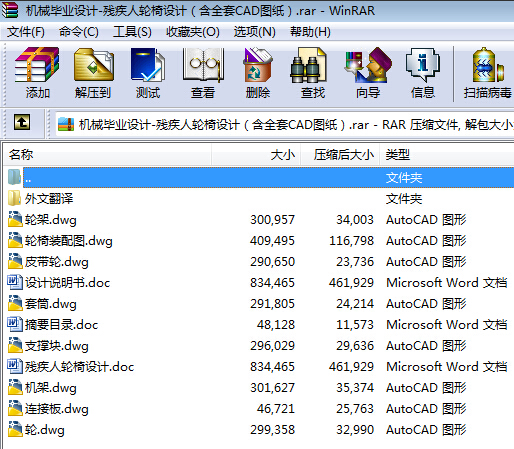Click size value 409,495
514x449 pixels.
pos(272,241)
